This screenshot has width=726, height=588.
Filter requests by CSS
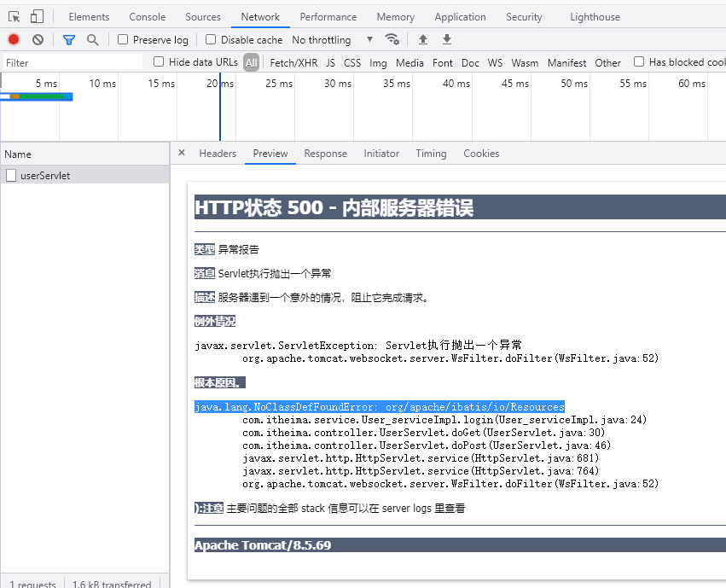[x=351, y=62]
